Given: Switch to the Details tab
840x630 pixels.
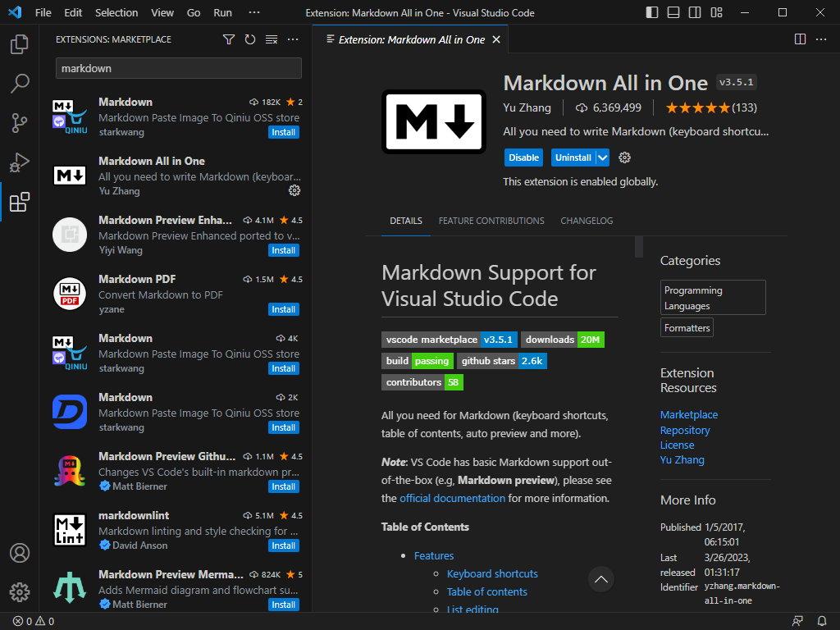Looking at the screenshot, I should tap(406, 221).
